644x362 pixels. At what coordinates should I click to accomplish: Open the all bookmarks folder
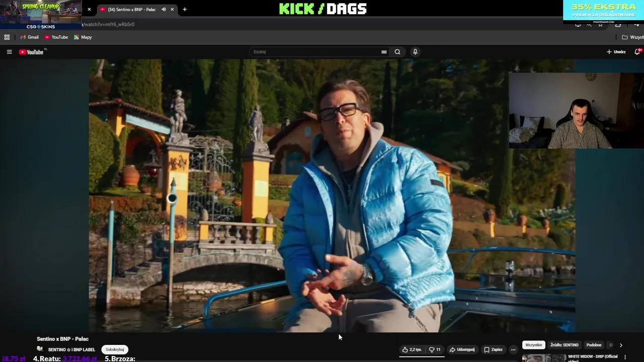point(632,37)
